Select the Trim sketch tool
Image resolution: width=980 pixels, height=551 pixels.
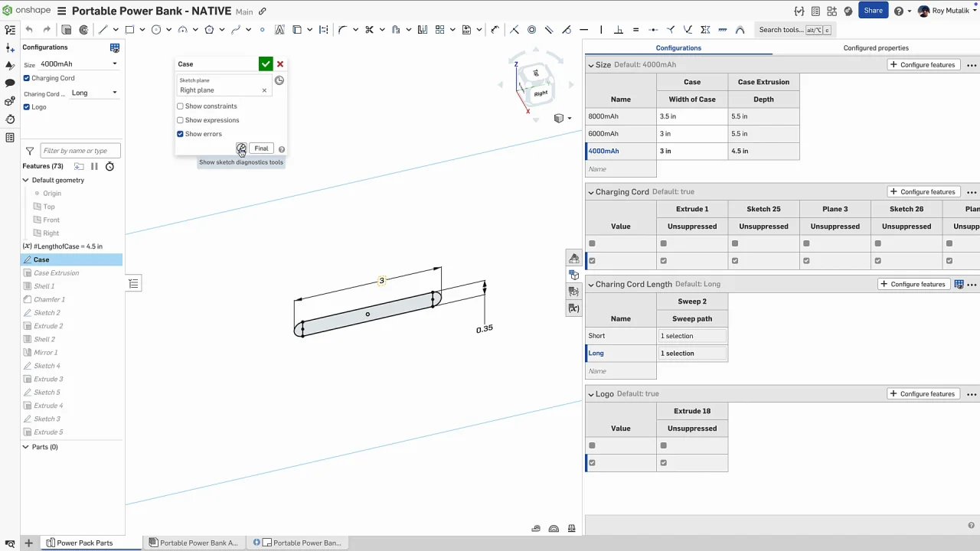369,30
